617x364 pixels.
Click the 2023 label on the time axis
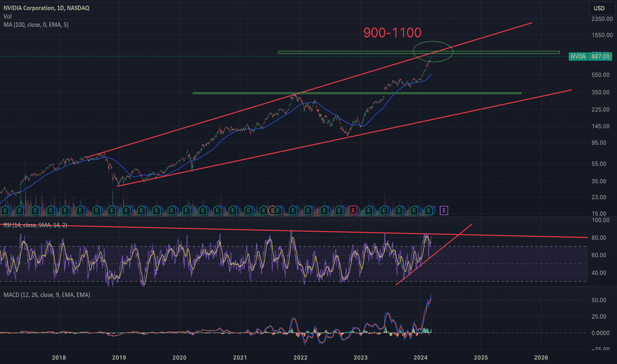click(360, 357)
